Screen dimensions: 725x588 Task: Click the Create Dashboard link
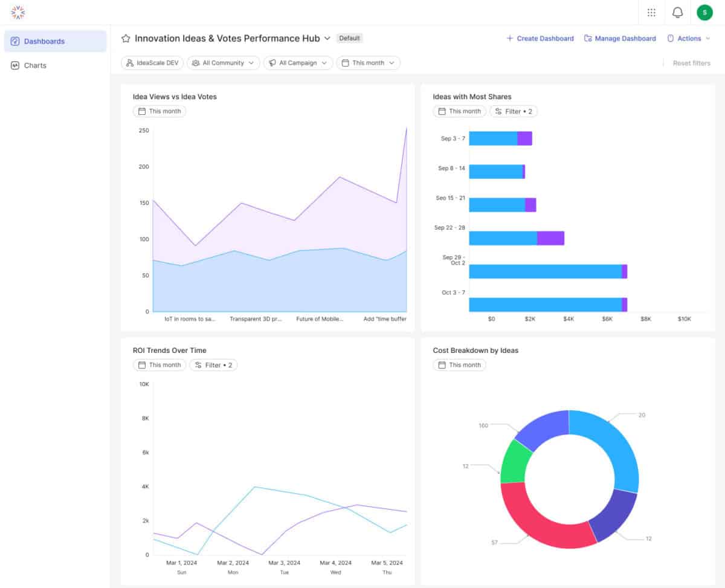pos(540,38)
